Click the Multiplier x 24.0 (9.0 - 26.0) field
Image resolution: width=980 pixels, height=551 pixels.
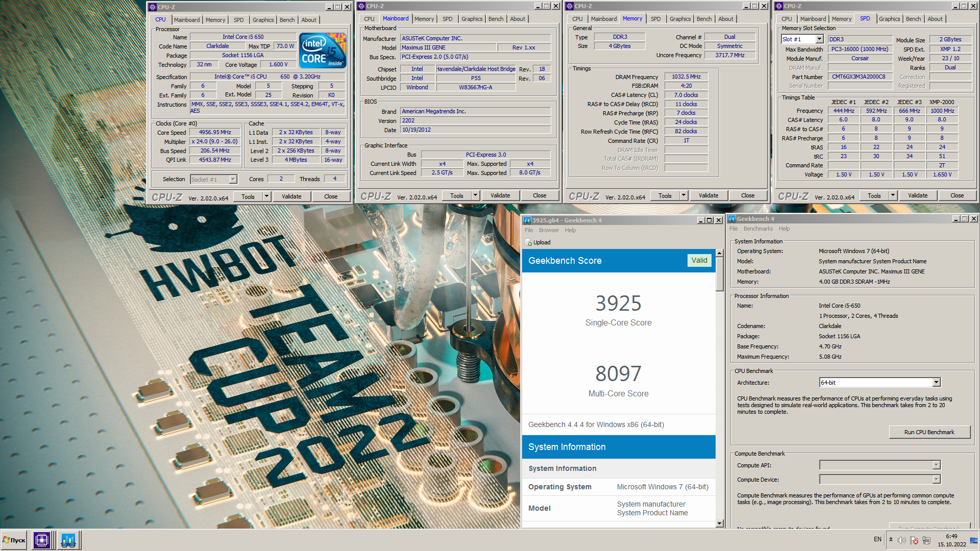point(215,141)
